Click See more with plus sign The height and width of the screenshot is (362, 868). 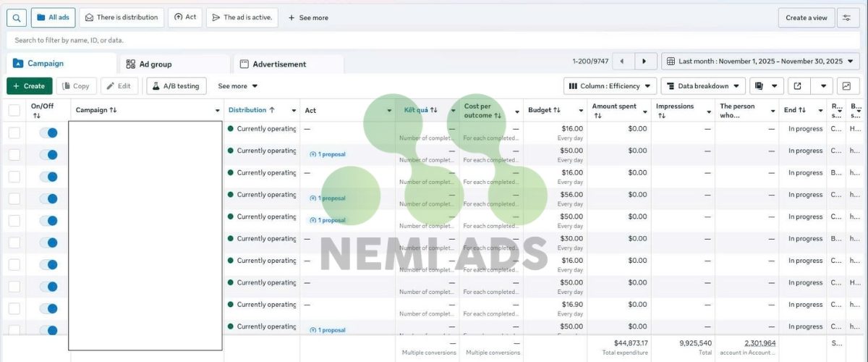click(308, 17)
